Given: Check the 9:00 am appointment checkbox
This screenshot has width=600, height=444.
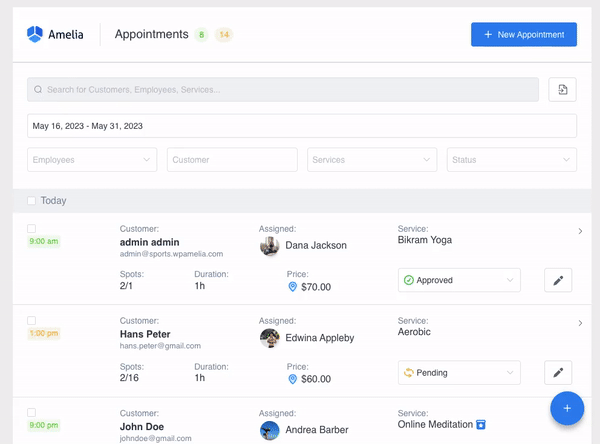Looking at the screenshot, I should 32,229.
